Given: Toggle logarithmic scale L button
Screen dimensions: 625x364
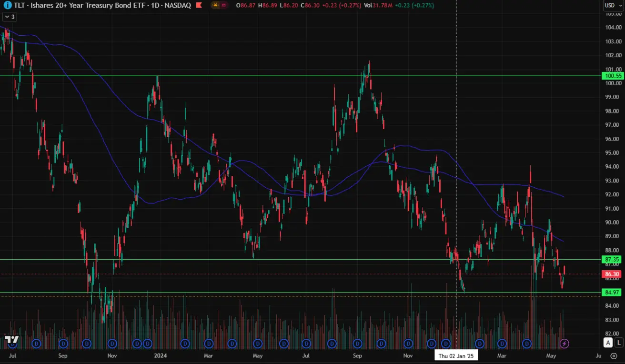Looking at the screenshot, I should click(618, 342).
